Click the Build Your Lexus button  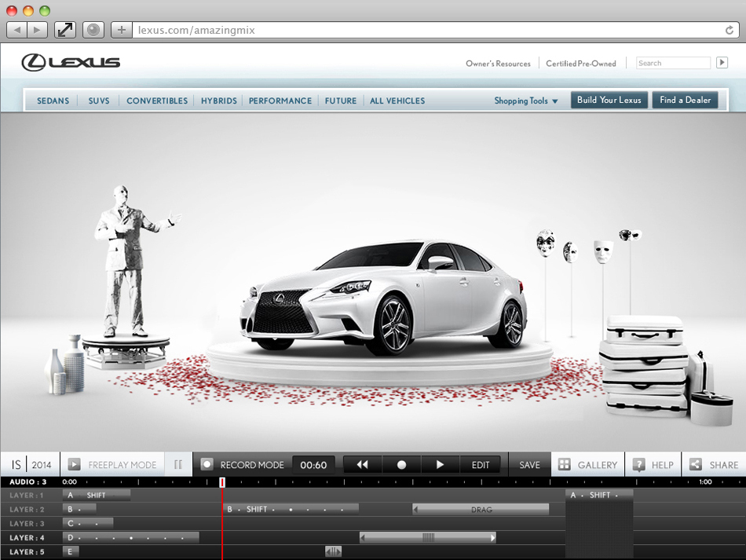[x=609, y=100]
